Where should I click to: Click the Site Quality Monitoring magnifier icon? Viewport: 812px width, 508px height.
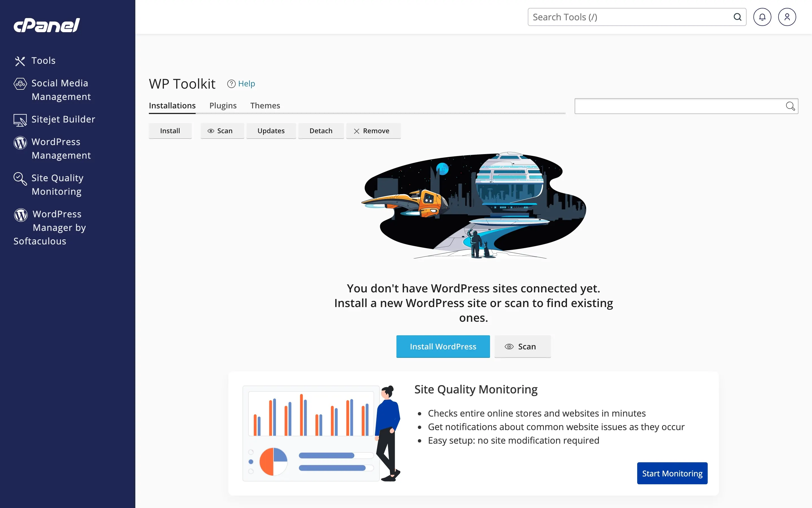coord(20,179)
